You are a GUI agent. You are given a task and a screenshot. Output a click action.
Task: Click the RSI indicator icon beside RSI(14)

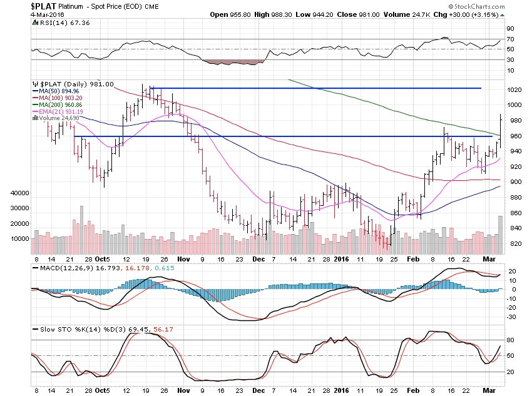[35, 23]
